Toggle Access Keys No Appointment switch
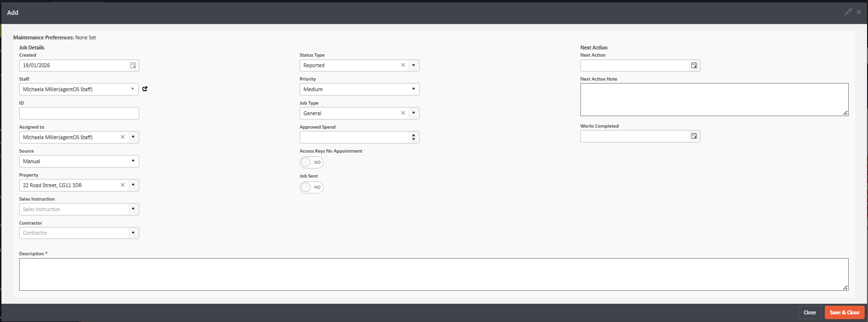The width and height of the screenshot is (868, 322). coord(311,162)
